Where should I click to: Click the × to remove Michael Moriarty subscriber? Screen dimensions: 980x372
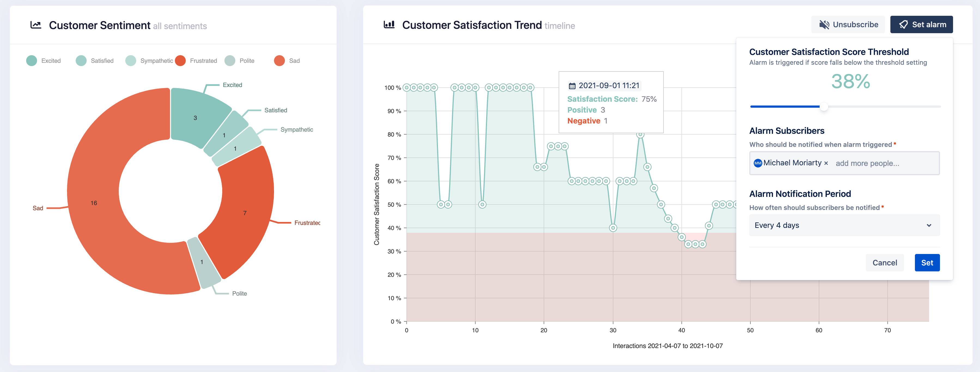click(826, 163)
